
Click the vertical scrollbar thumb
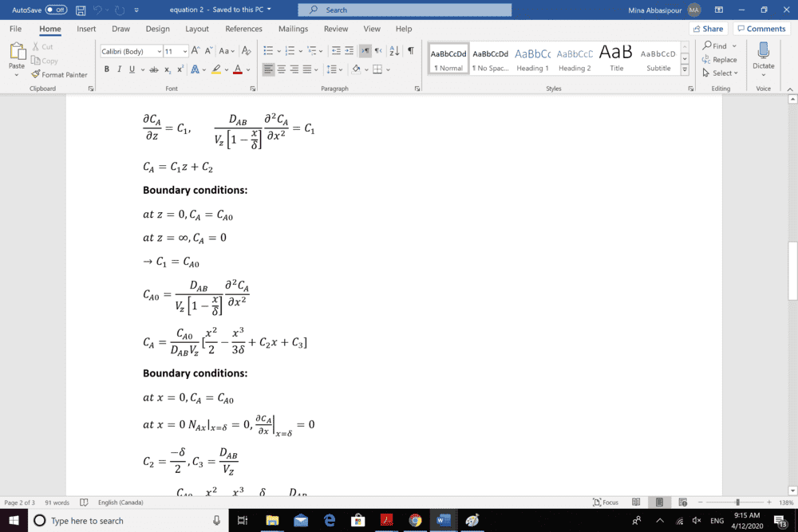point(793,272)
